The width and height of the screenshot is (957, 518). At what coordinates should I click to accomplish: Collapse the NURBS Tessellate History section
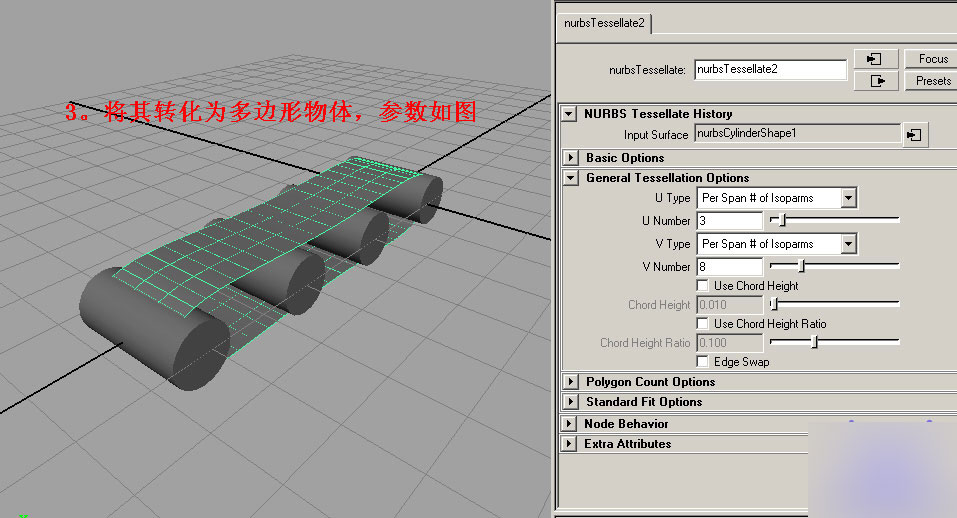point(569,113)
